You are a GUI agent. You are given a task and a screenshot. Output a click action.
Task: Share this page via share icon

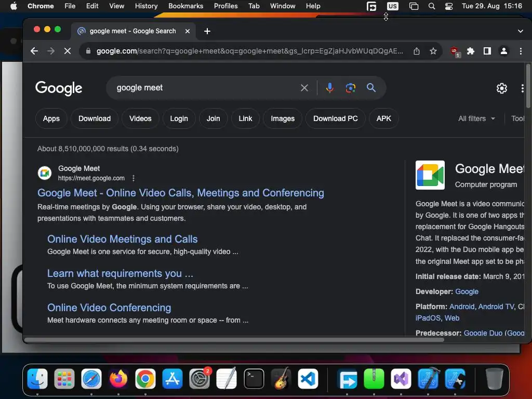click(417, 51)
